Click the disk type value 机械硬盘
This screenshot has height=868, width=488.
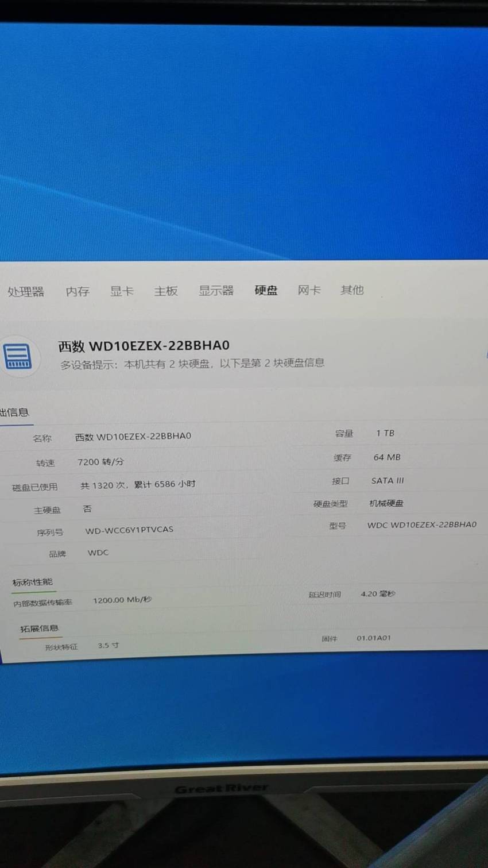pos(386,503)
